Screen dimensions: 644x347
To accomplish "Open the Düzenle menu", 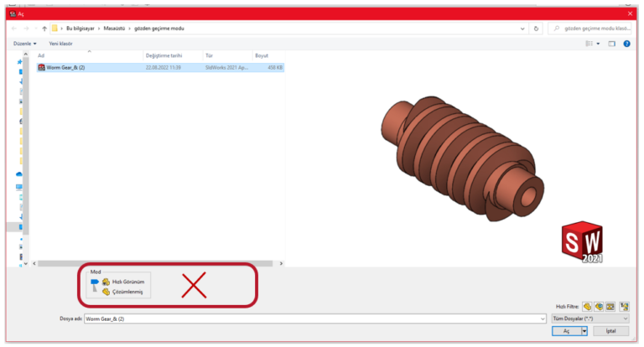I will (x=25, y=43).
